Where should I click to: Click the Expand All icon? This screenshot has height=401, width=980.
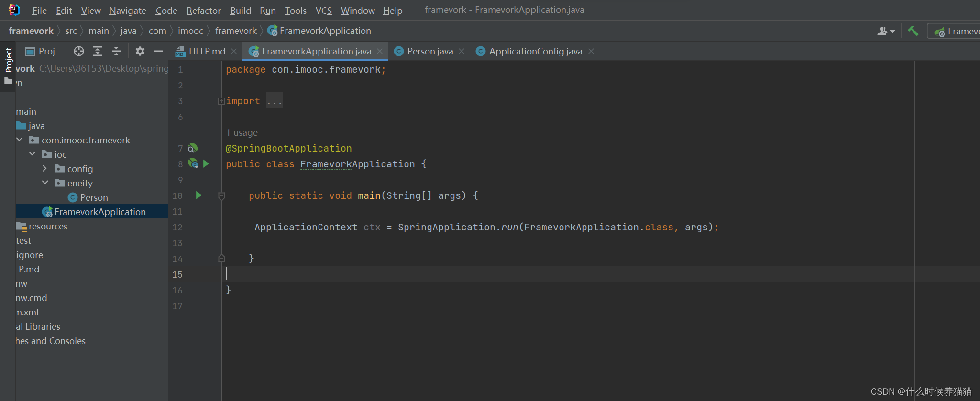(98, 51)
